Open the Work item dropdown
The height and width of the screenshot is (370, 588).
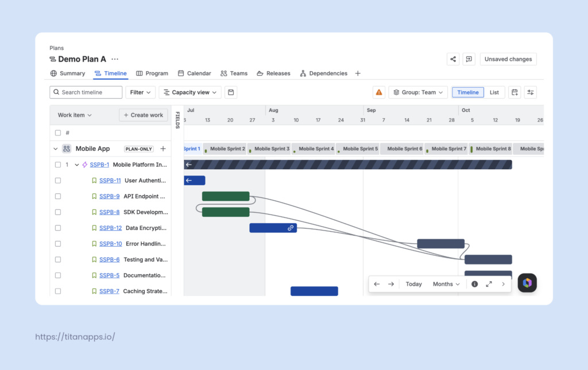click(75, 115)
